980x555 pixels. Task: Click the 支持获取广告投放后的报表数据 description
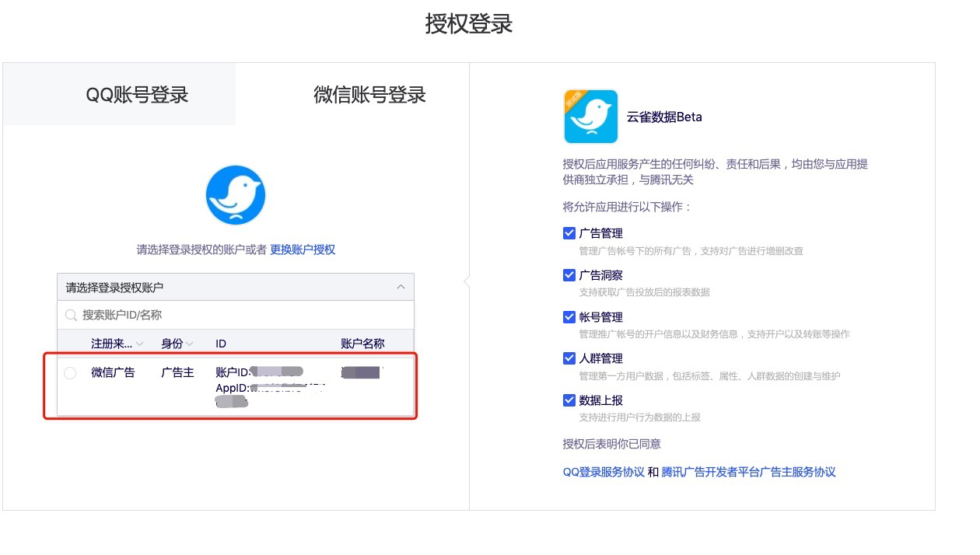[645, 292]
